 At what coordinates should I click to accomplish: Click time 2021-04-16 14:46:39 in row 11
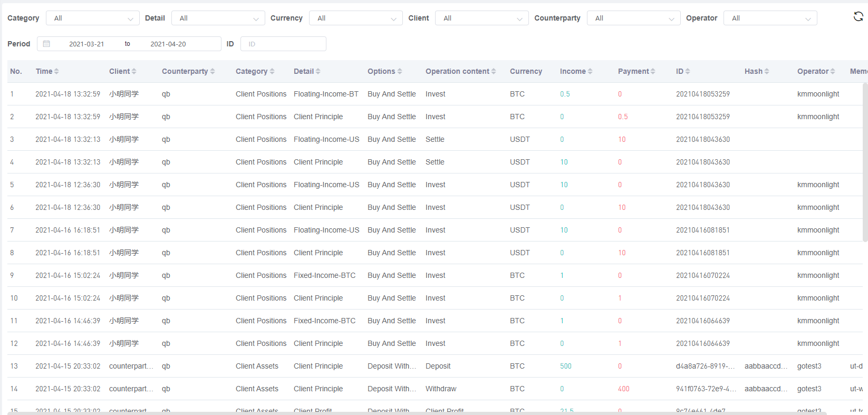(67, 321)
